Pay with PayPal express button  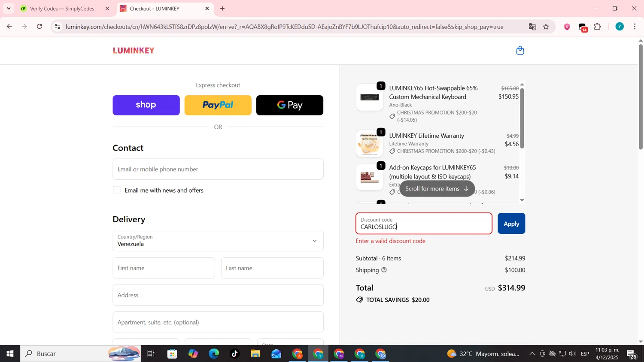(x=218, y=105)
